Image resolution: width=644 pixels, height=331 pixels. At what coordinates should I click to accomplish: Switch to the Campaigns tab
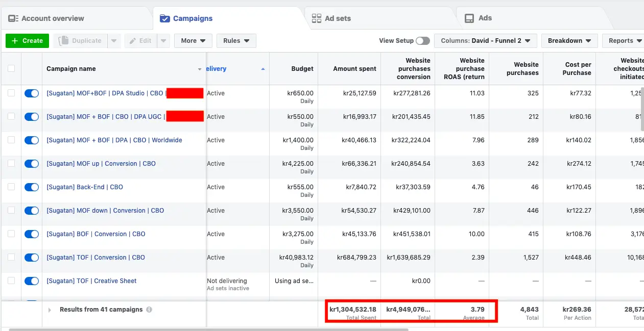[186, 18]
